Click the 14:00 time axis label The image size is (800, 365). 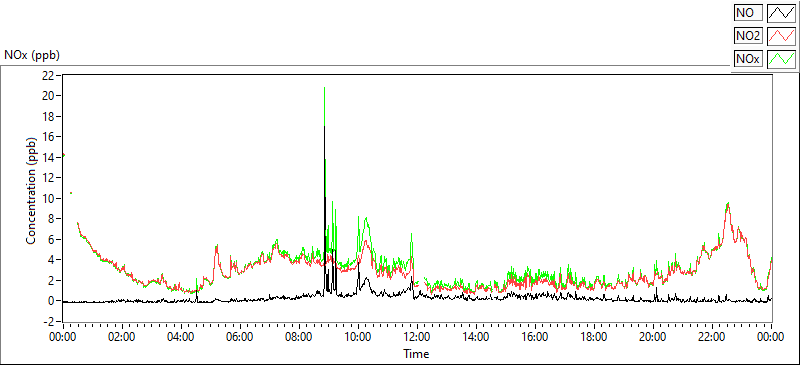[x=476, y=336]
